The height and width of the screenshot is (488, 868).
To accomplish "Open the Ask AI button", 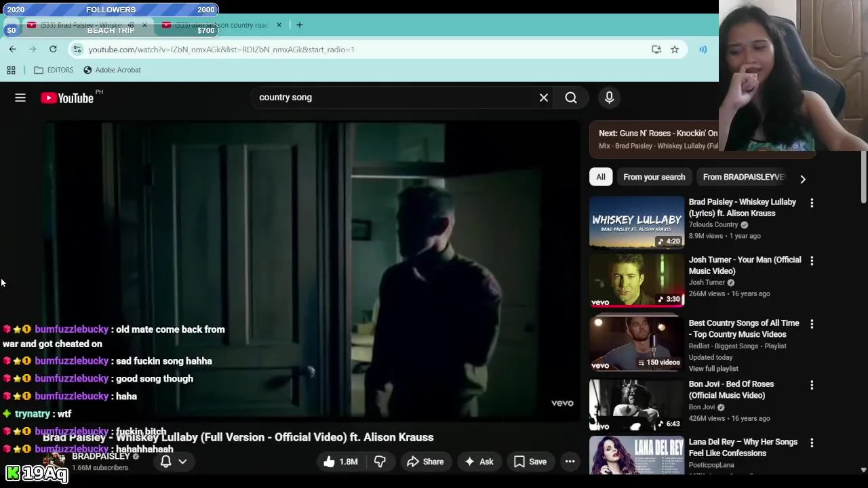I will [x=478, y=462].
